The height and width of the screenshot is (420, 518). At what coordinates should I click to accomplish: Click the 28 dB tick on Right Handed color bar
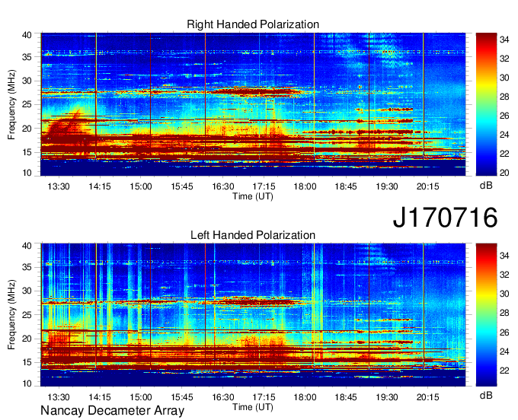pyautogui.click(x=504, y=97)
